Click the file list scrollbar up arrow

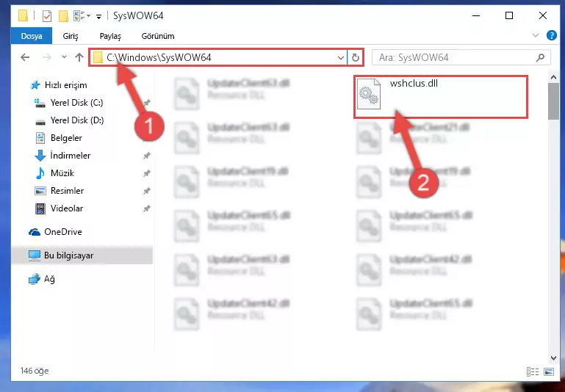coord(553,77)
